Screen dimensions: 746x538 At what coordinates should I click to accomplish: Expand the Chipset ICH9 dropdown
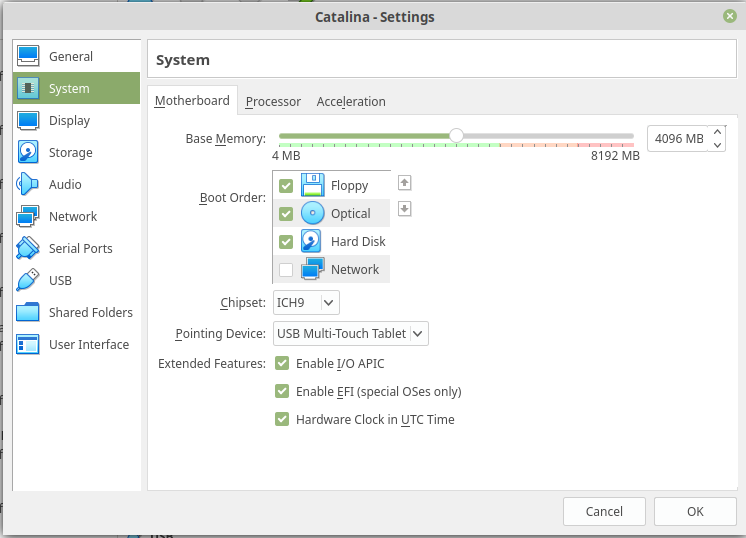(x=306, y=302)
